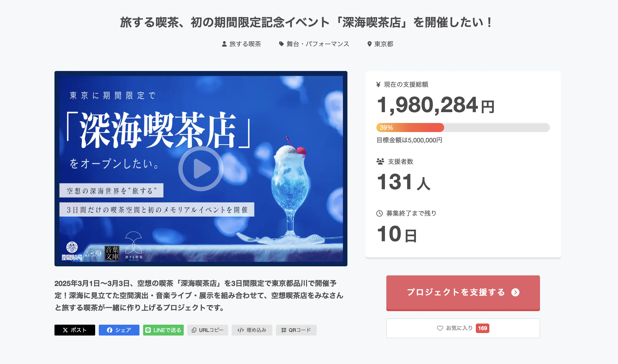618x364 pixels.
Task: Toggle お気に入り favorite button
Action: 463,328
